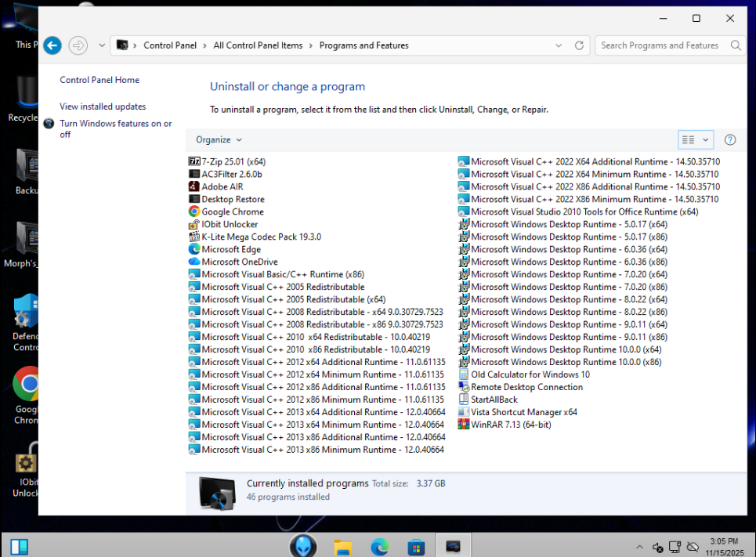Open Control Panel Home link
756x557 pixels.
(x=99, y=80)
